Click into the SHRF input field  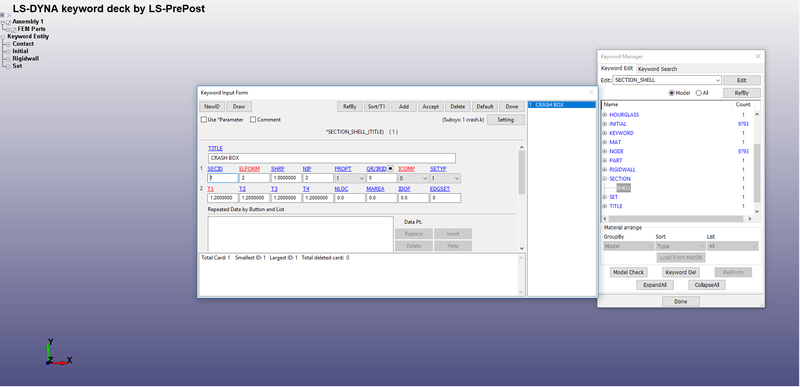[286, 178]
